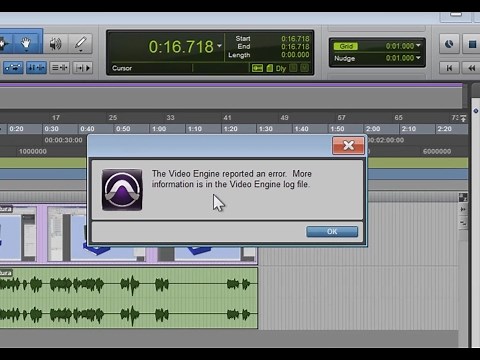Image resolution: width=480 pixels, height=360 pixels.
Task: Click the 1:00 mark on Min:Secs ruler
Action: pyautogui.click(x=159, y=129)
